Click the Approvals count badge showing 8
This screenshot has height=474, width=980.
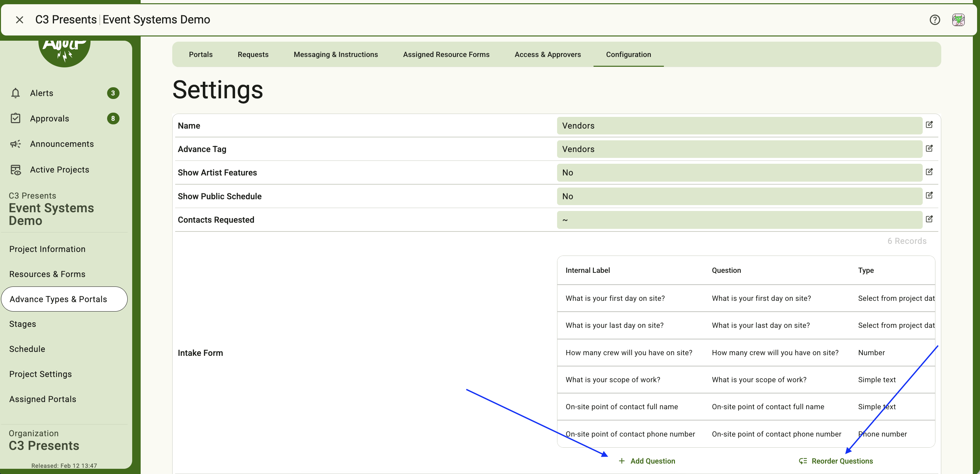pyautogui.click(x=113, y=119)
